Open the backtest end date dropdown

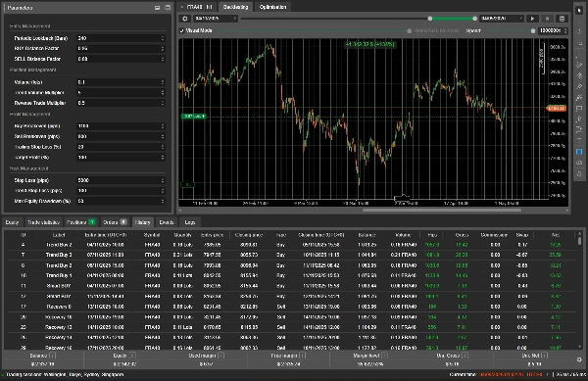502,19
